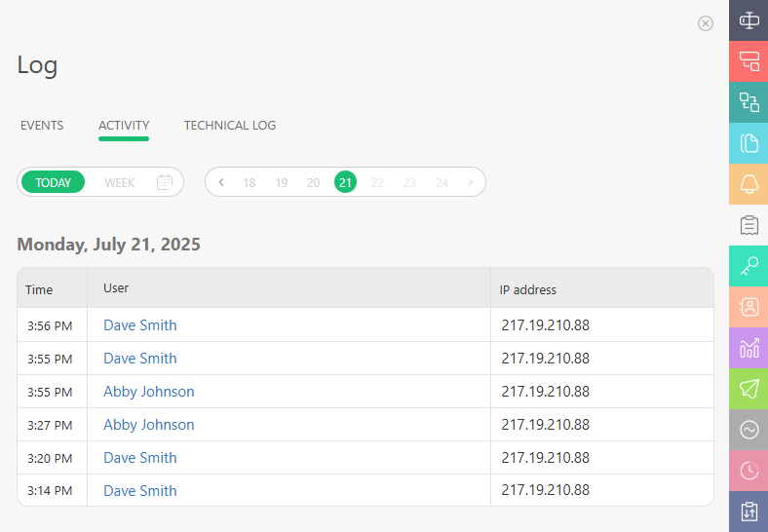Open the teal linked-squares sidebar icon

pos(749,102)
